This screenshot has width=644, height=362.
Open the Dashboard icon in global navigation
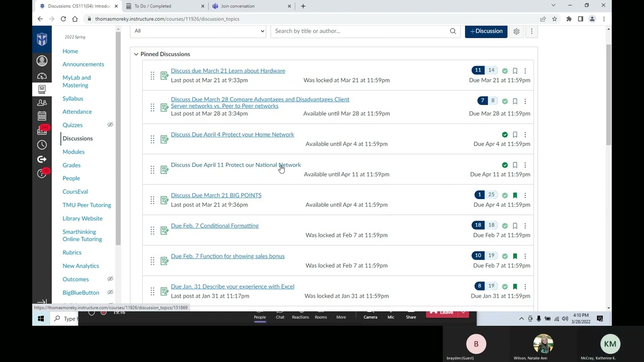click(42, 76)
